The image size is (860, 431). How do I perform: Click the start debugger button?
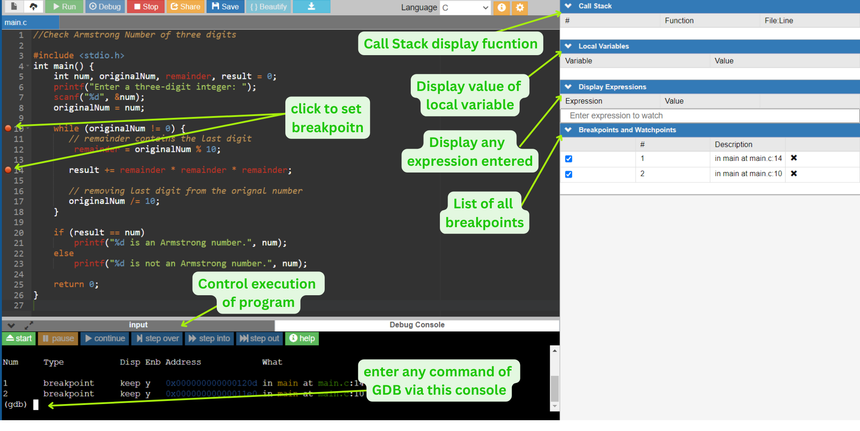(19, 338)
